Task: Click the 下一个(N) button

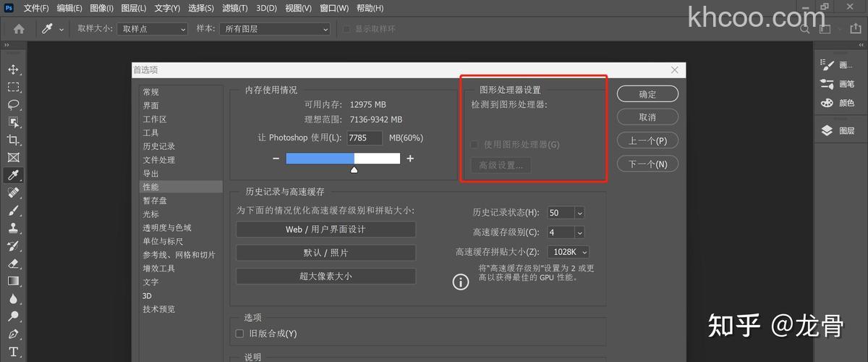Action: click(x=647, y=164)
